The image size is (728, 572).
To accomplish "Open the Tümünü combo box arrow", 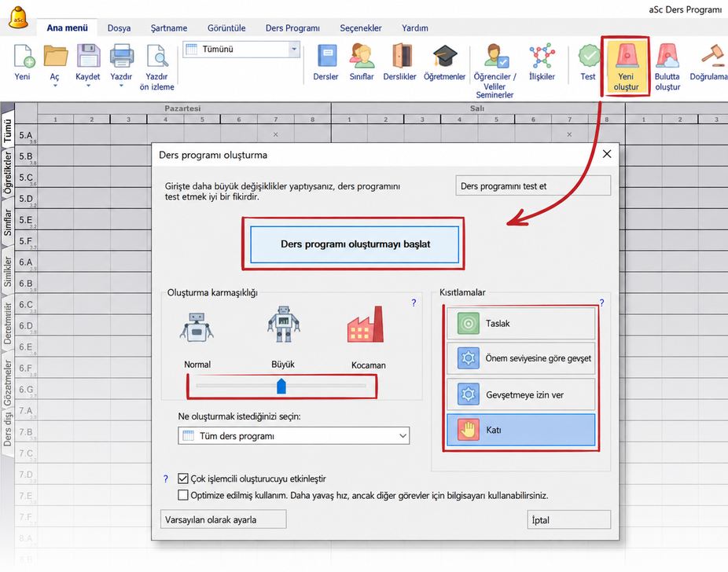I will pos(294,49).
